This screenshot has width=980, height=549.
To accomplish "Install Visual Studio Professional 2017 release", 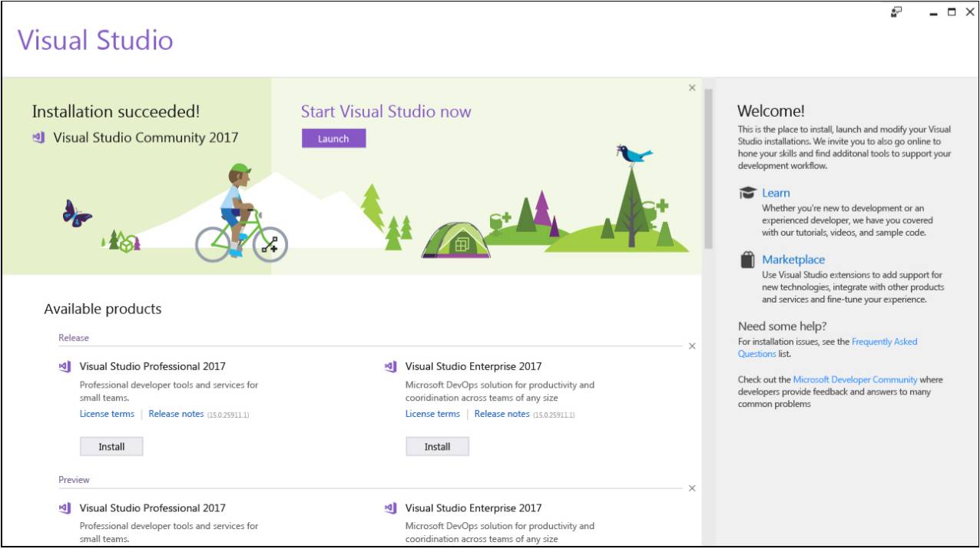I will coord(111,447).
